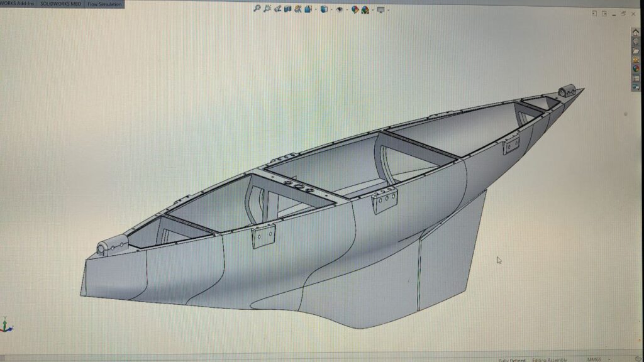The image size is (644, 362).
Task: Select the cylindrical fitting at the bow tip
Action: pos(567,90)
